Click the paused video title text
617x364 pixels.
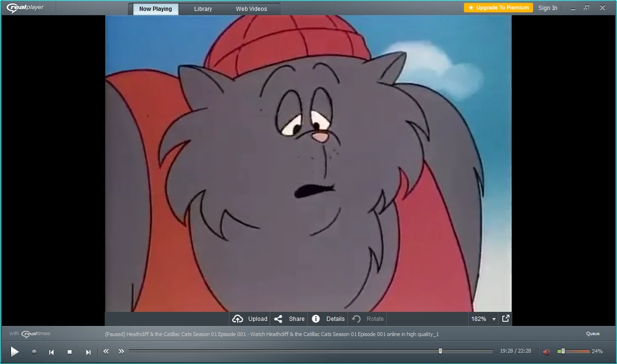271,334
